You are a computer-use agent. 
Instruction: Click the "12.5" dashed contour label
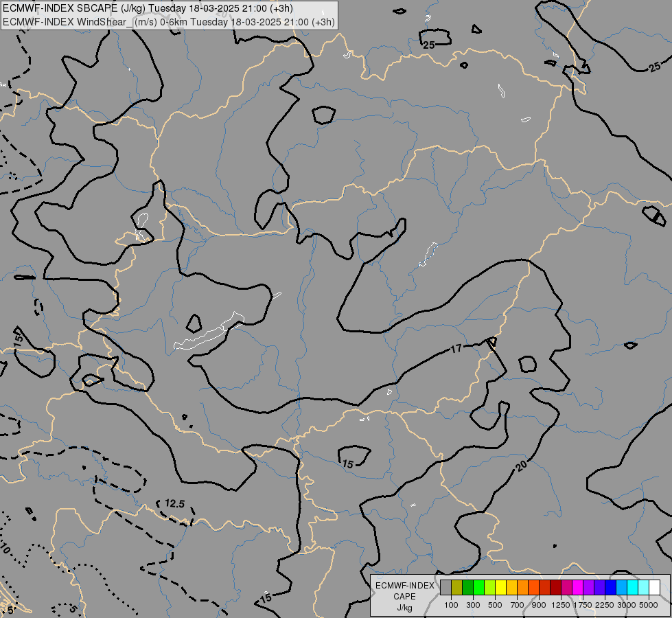coord(174,503)
